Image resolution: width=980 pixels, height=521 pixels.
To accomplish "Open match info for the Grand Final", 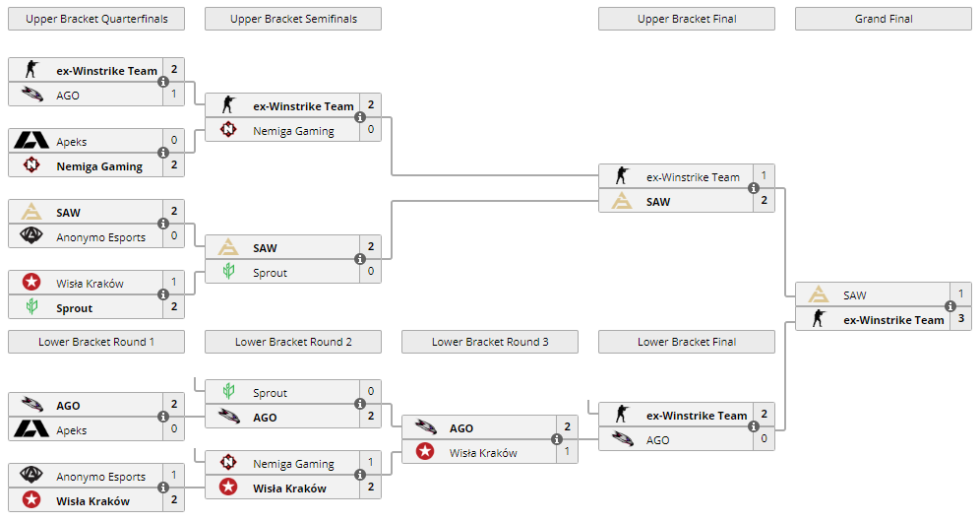I will (950, 307).
